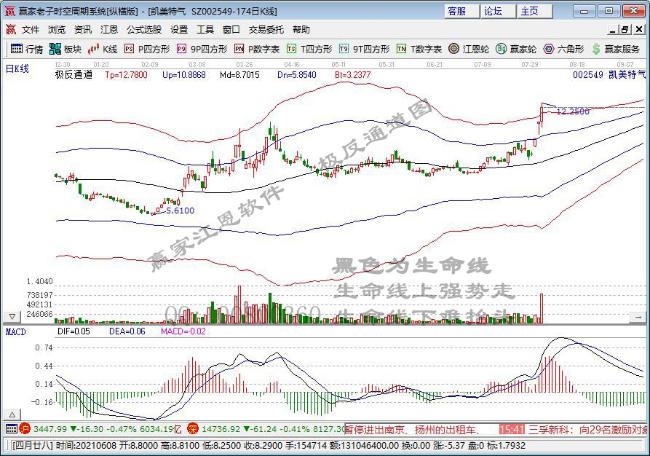Open the 板块 sector toolbar icon
This screenshot has height=456, width=650.
[x=65, y=49]
